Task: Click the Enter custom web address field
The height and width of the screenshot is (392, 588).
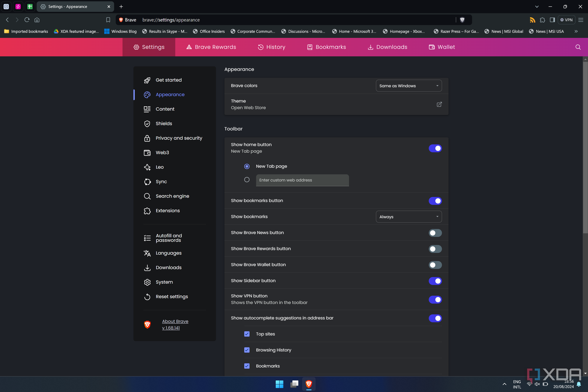Action: click(302, 180)
